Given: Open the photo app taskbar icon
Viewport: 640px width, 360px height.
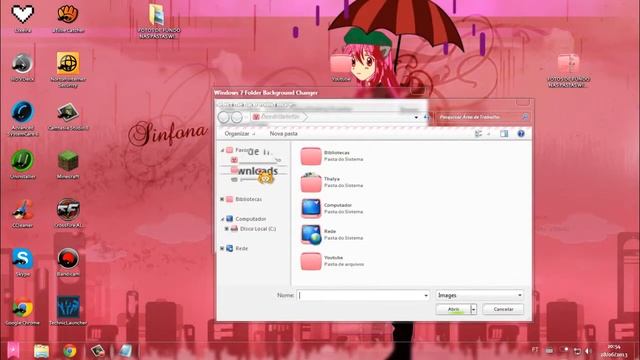Looking at the screenshot, I should click(98, 351).
